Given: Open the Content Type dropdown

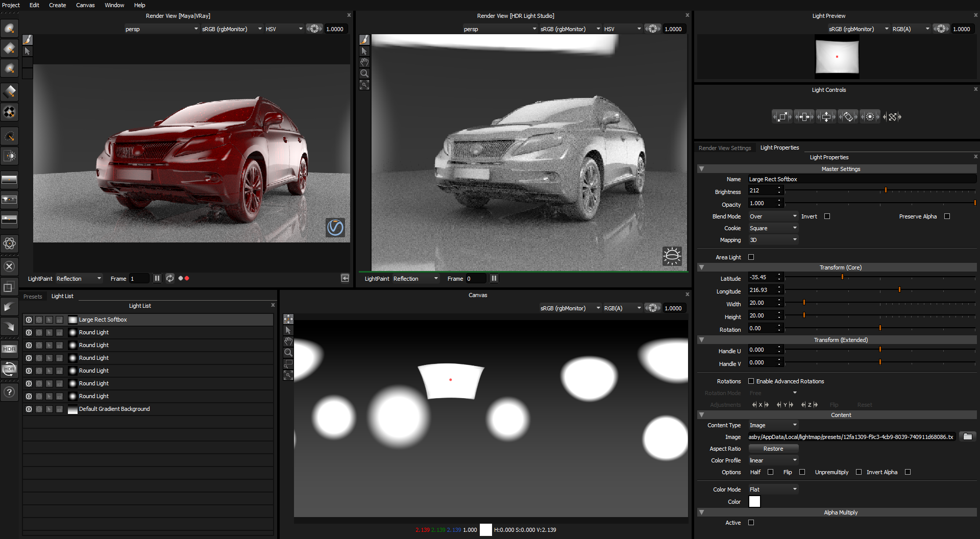Looking at the screenshot, I should coord(773,425).
